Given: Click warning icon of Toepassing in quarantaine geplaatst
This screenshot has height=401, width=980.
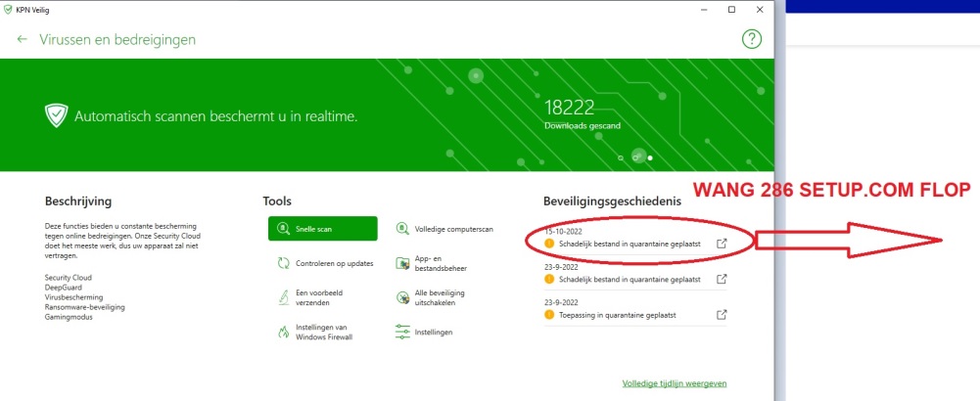Looking at the screenshot, I should click(550, 315).
